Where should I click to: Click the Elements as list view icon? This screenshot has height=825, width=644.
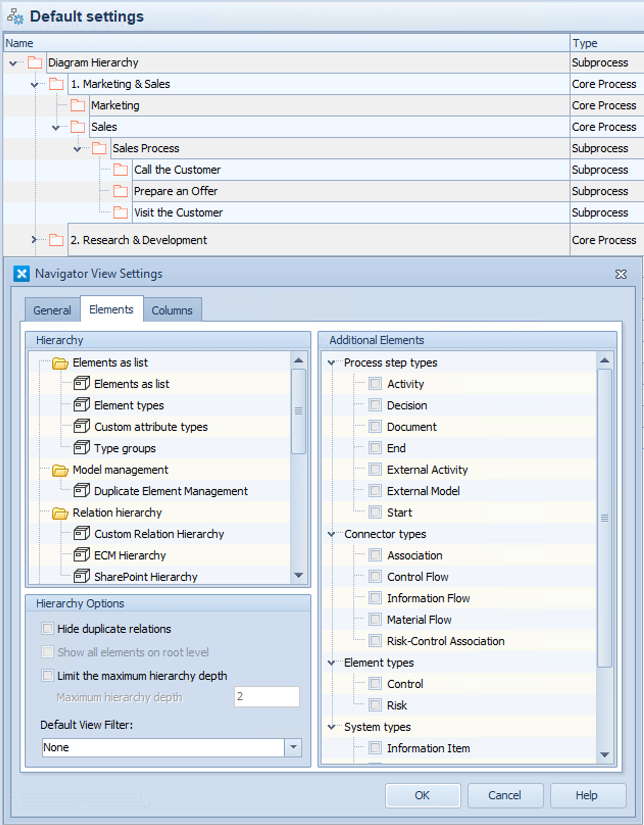[x=82, y=383]
